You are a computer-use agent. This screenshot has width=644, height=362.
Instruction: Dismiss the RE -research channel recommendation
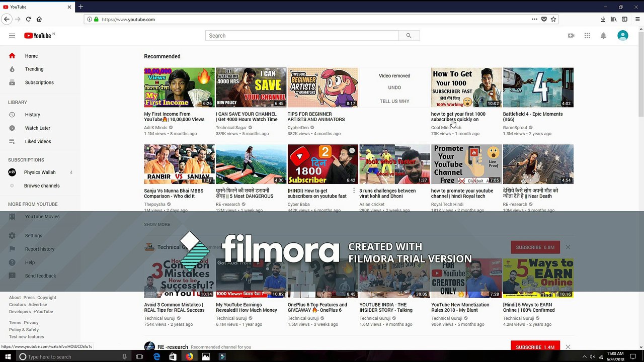568,347
